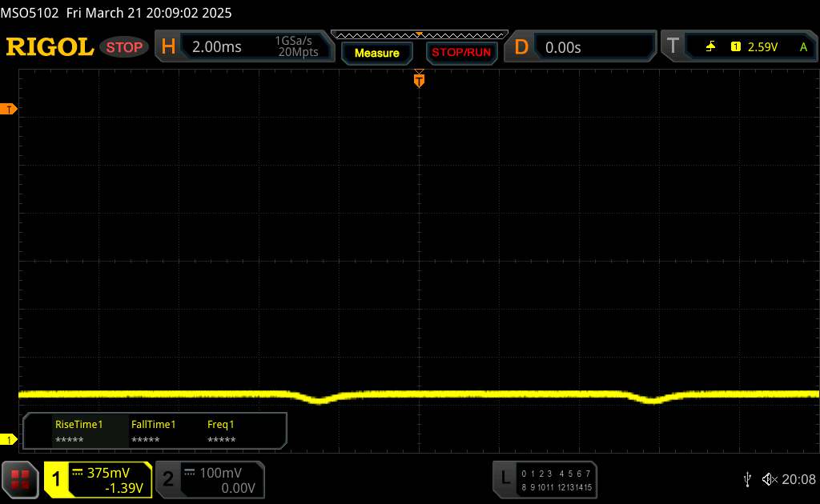The width and height of the screenshot is (820, 504).
Task: Enable channel 2 with the 100mV label
Action: (209, 479)
